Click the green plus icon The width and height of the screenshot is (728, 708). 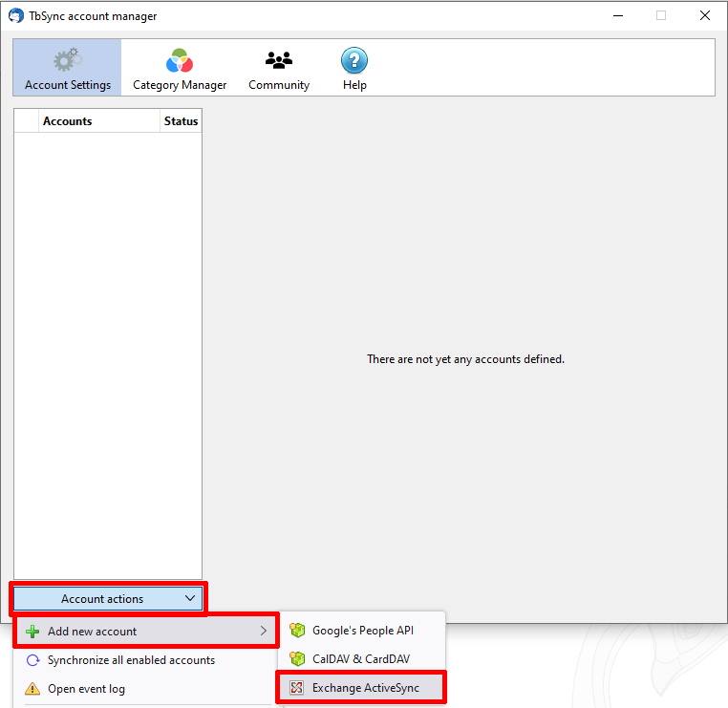tap(32, 632)
